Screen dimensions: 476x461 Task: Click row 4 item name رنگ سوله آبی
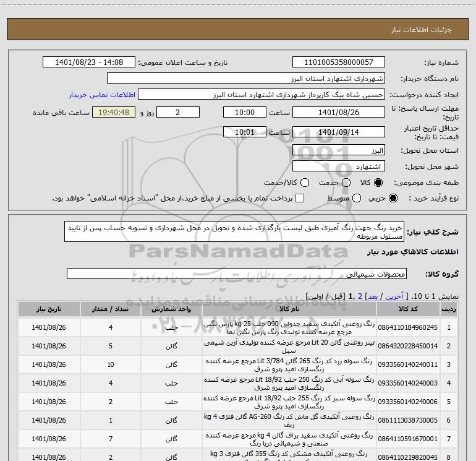pyautogui.click(x=289, y=383)
